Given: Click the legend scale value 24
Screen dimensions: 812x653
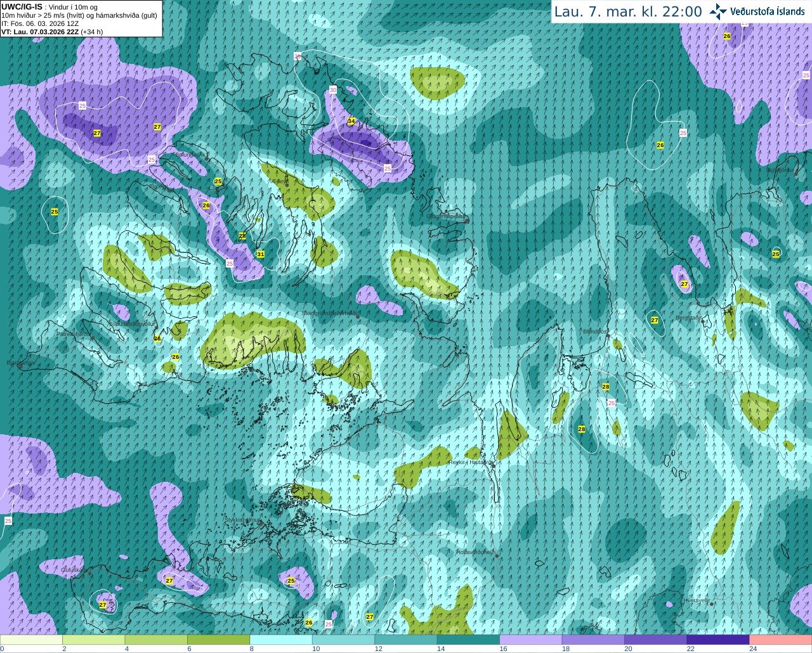Looking at the screenshot, I should 753,649.
